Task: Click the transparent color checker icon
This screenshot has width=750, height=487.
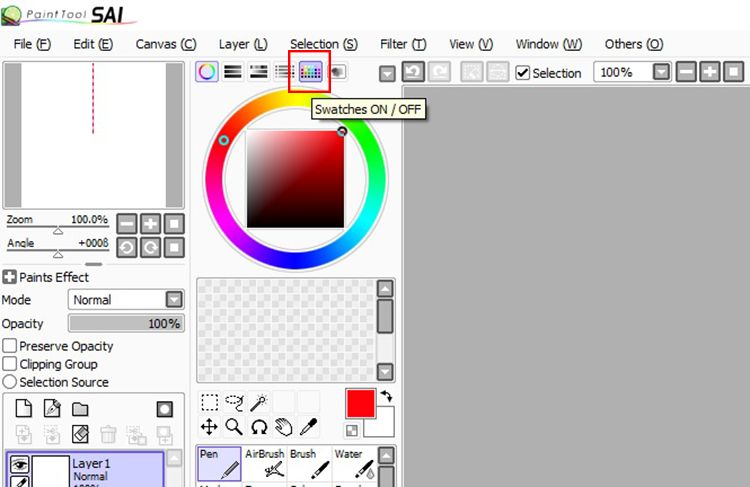Action: [x=352, y=431]
